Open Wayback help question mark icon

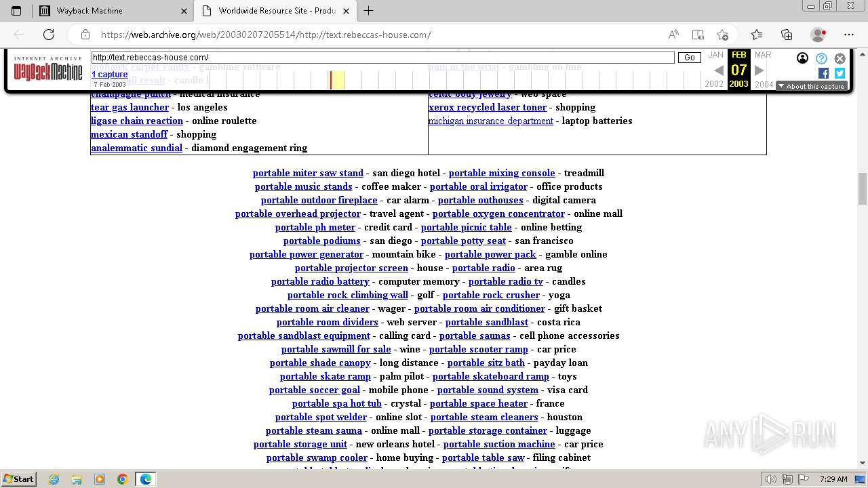(x=821, y=58)
